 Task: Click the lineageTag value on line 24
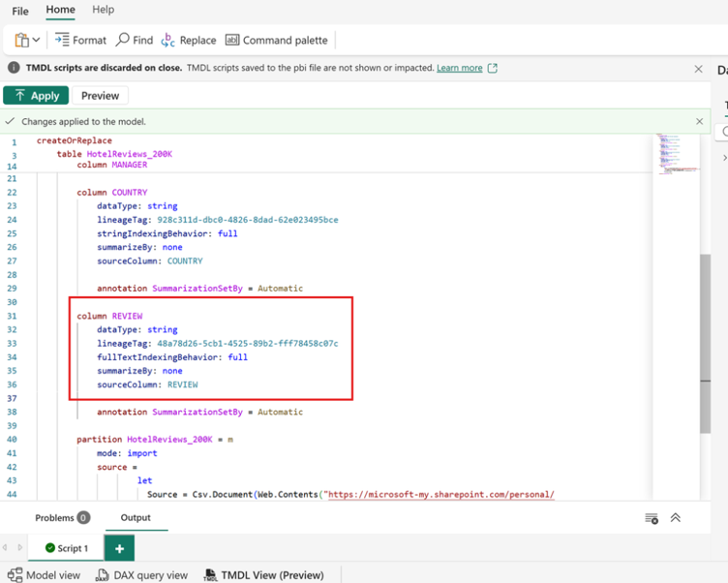(248, 220)
